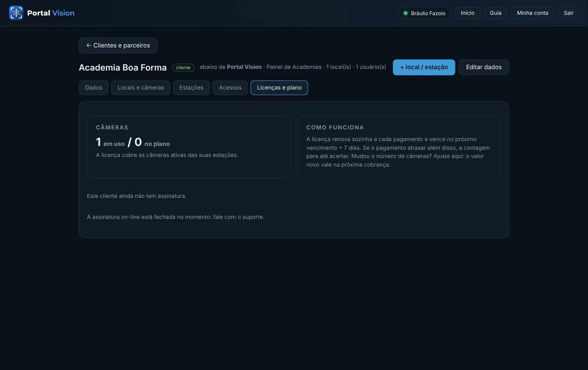The height and width of the screenshot is (370, 588).
Task: Add a new local / estação
Action: tap(424, 67)
